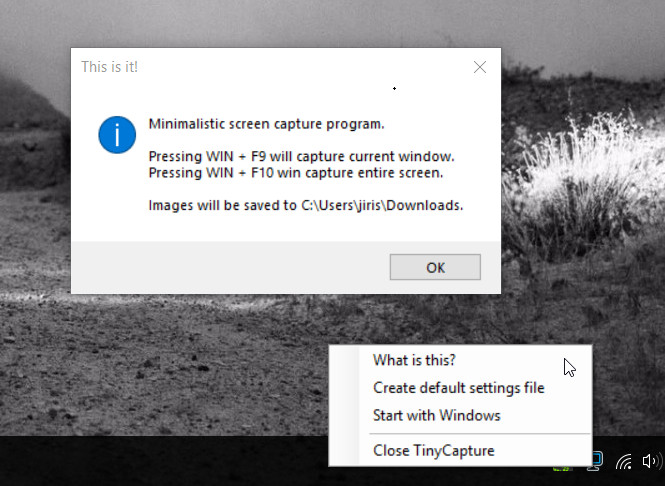This screenshot has width=665, height=486.
Task: Click the green tray icon behind the menu
Action: 563,468
